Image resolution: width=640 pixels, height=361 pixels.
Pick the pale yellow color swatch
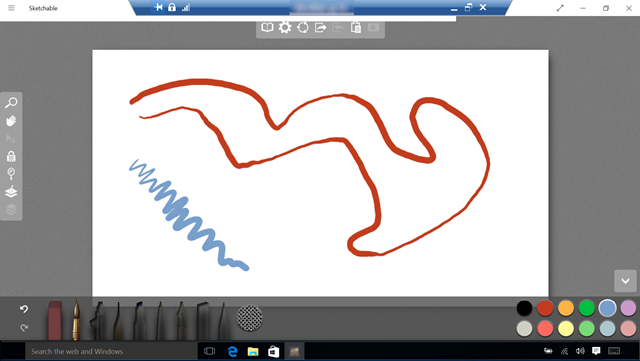pos(566,328)
